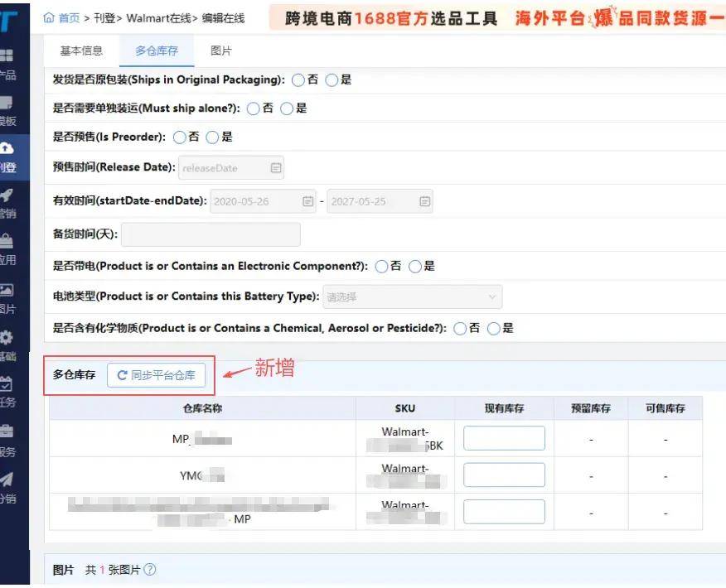Open the 图片 (Images) sidebar icon

(7, 291)
